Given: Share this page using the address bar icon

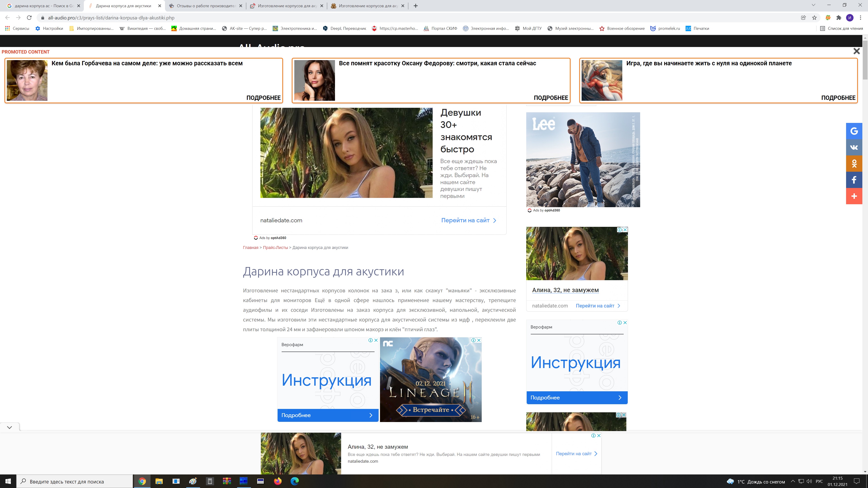Looking at the screenshot, I should 803,18.
